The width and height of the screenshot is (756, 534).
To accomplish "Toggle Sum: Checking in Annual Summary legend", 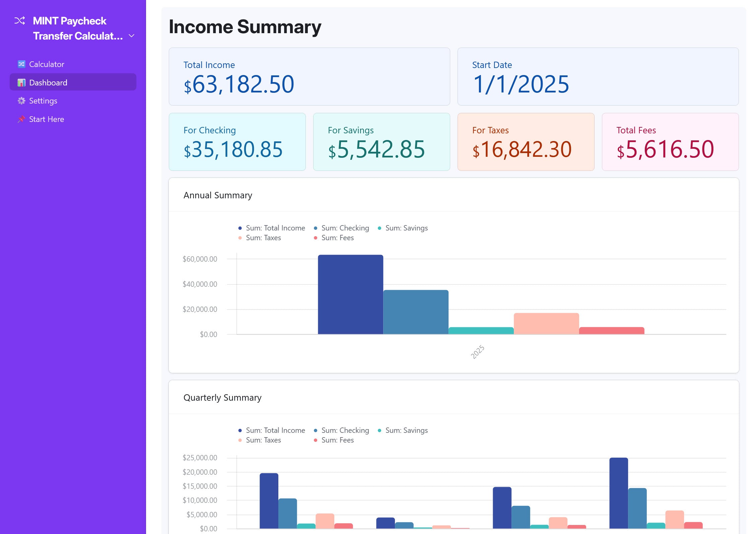I will coord(345,228).
